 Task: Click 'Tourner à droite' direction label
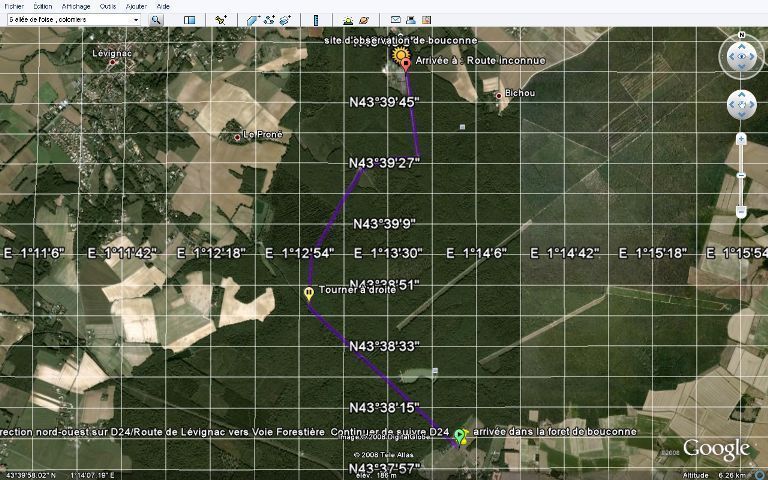click(x=357, y=290)
